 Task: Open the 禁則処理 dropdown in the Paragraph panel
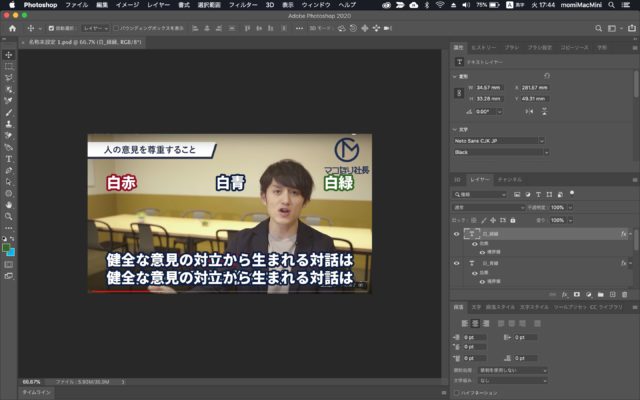(x=513, y=370)
